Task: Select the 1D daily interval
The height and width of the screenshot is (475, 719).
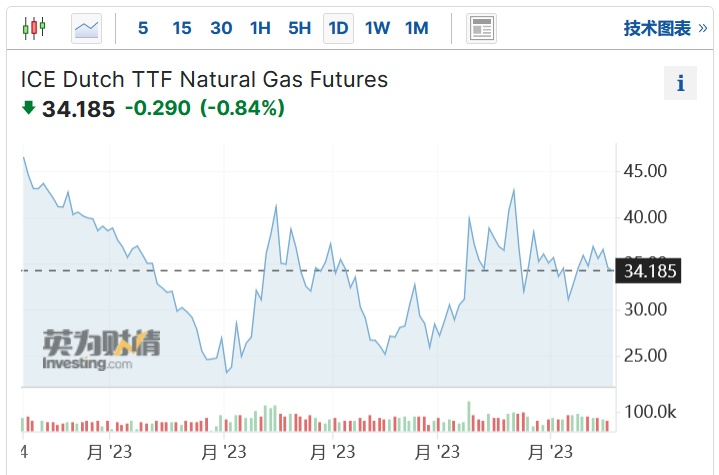Action: (x=338, y=28)
